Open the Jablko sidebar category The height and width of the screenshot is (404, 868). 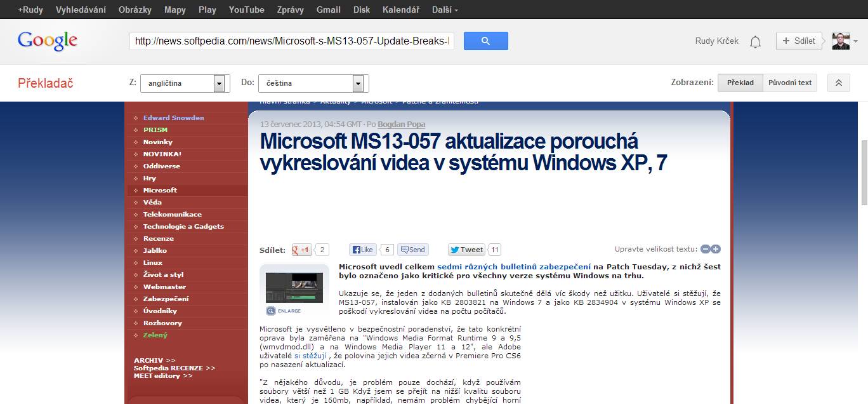(x=155, y=250)
